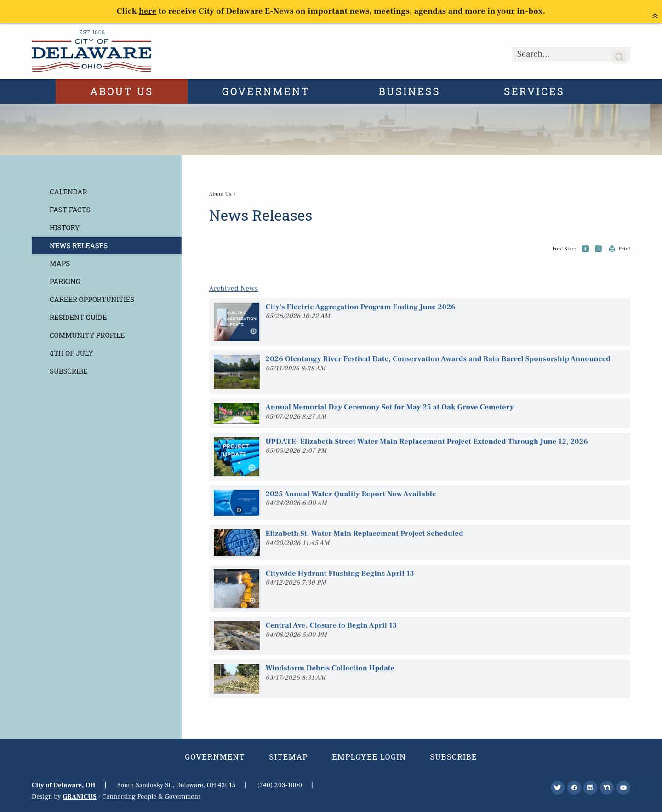Open the Nextdoor social icon

607,788
